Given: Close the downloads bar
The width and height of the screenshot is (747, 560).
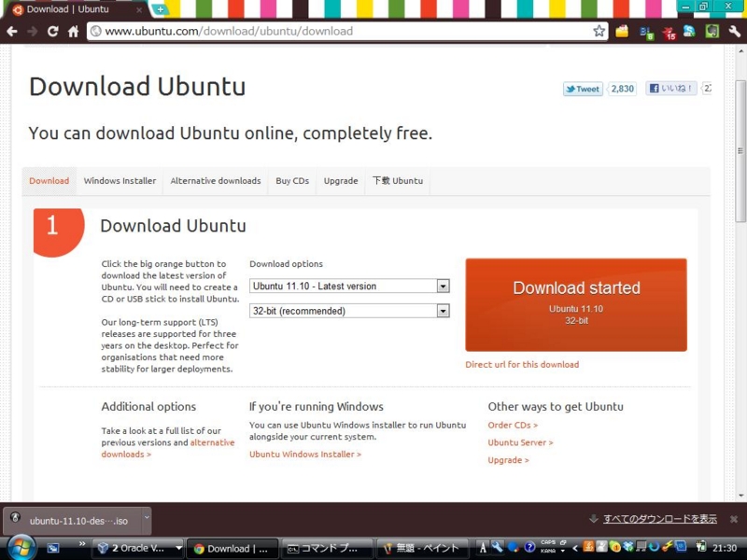Looking at the screenshot, I should point(734,519).
